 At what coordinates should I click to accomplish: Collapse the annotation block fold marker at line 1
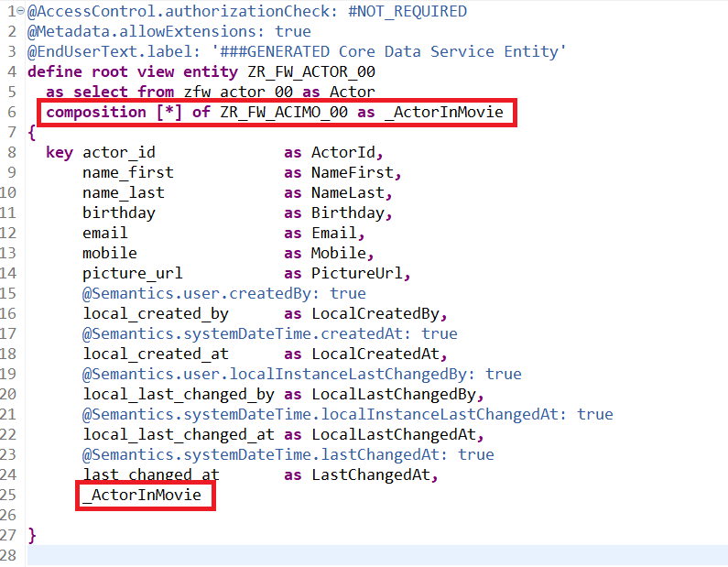click(21, 10)
